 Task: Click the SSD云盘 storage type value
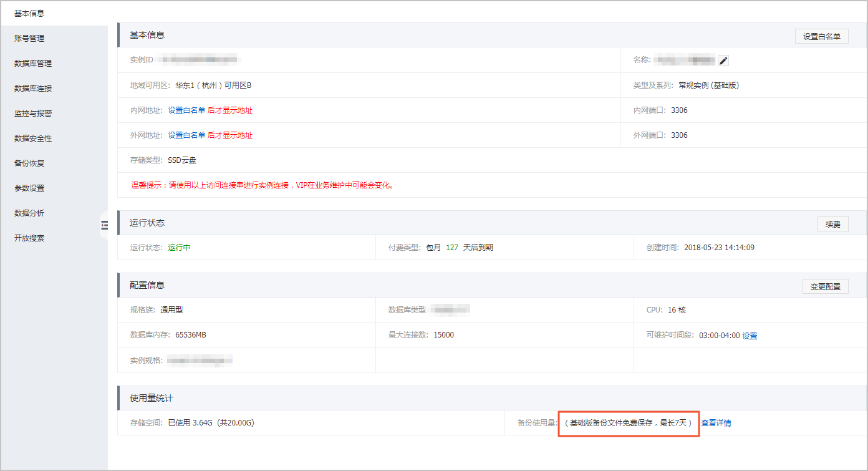[x=182, y=160]
